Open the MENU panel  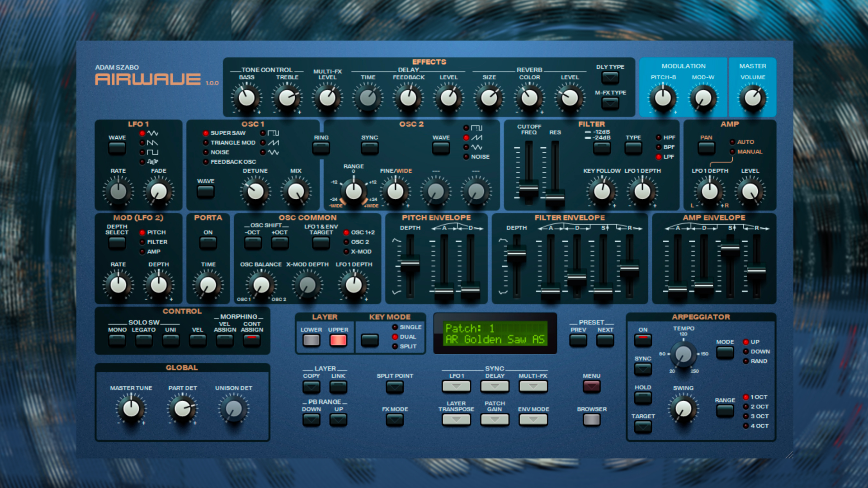pos(591,387)
